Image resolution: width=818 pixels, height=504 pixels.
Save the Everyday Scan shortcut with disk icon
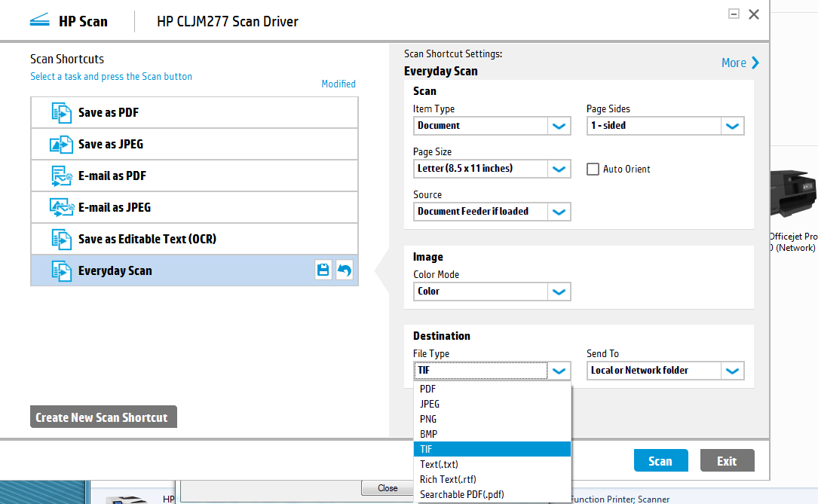(x=323, y=270)
